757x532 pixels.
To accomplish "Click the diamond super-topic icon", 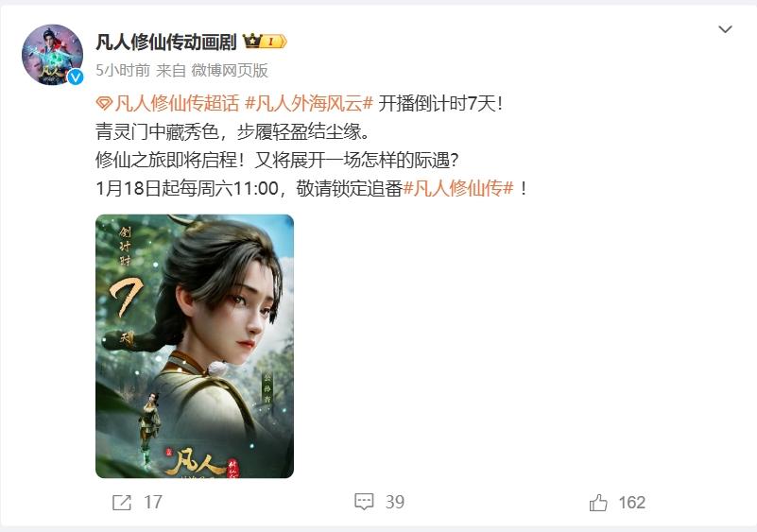I will pyautogui.click(x=104, y=103).
